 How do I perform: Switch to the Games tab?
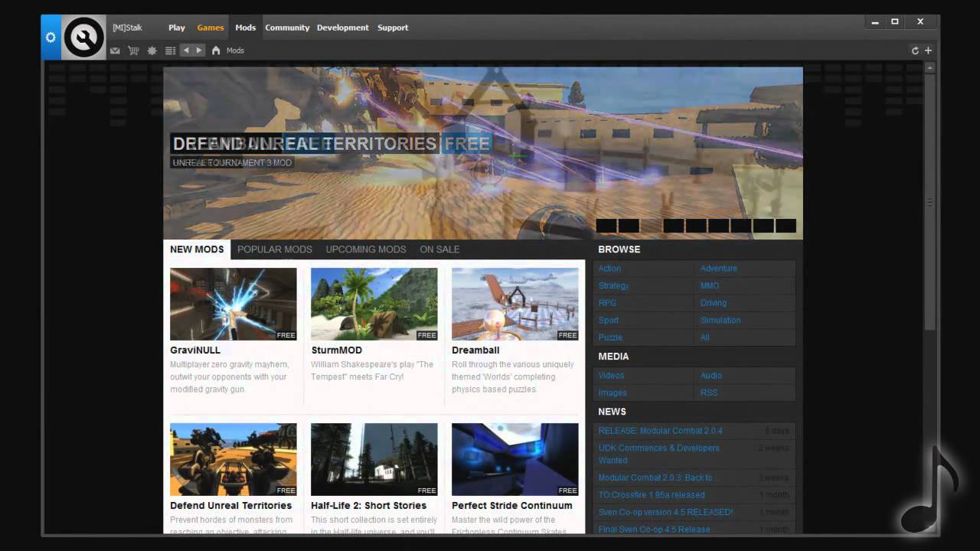[x=211, y=28]
